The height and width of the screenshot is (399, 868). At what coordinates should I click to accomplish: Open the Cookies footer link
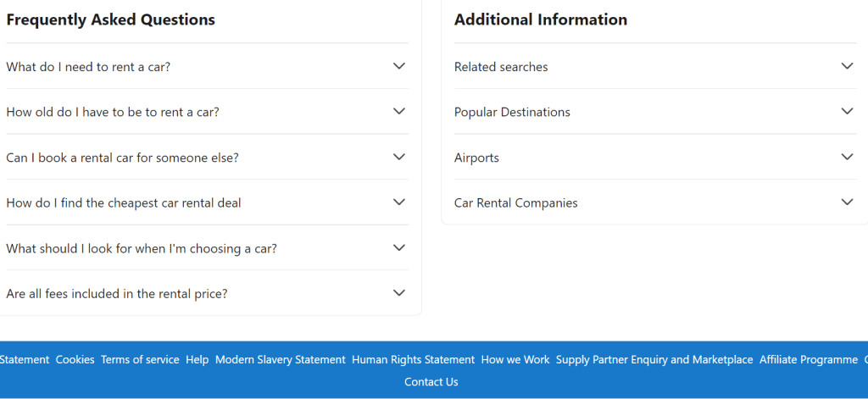75,359
